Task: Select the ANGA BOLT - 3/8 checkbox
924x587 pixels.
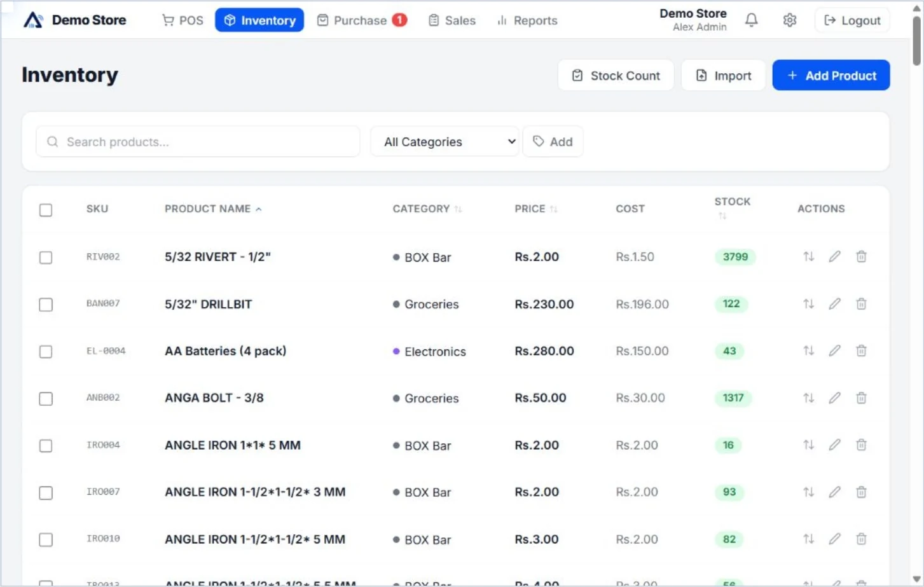Action: 46,399
